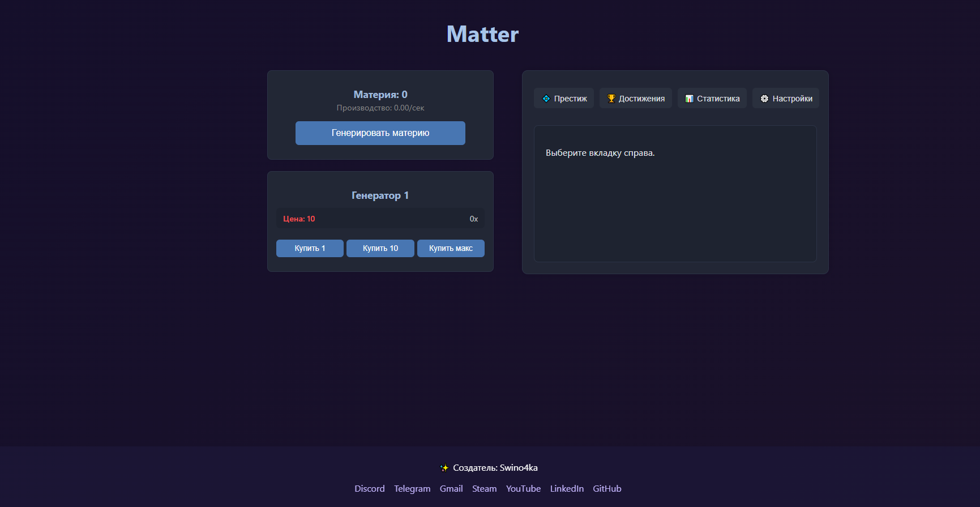The width and height of the screenshot is (980, 507).
Task: Go to the YouTube link
Action: 524,489
